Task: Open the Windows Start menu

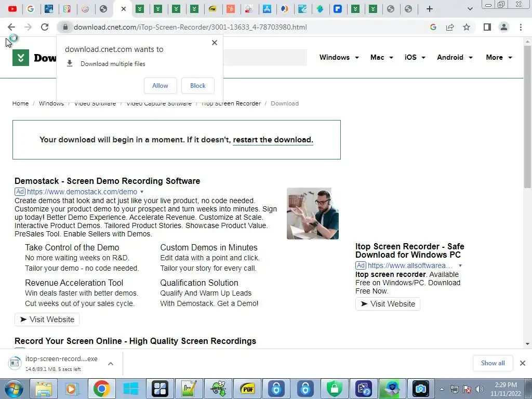Action: (x=14, y=389)
